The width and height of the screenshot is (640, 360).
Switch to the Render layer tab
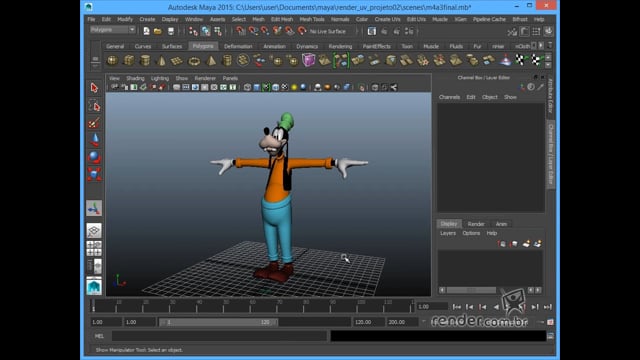476,224
